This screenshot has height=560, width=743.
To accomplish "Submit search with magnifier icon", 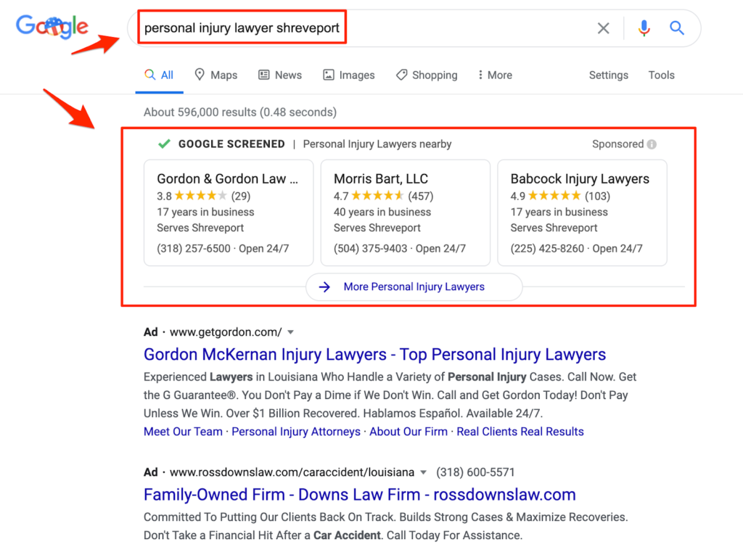I will coord(677,28).
